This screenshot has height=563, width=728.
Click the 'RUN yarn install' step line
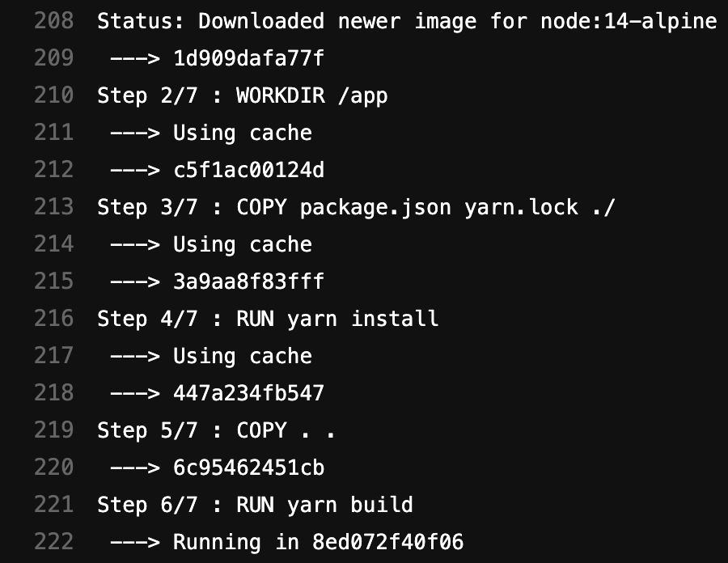268,319
